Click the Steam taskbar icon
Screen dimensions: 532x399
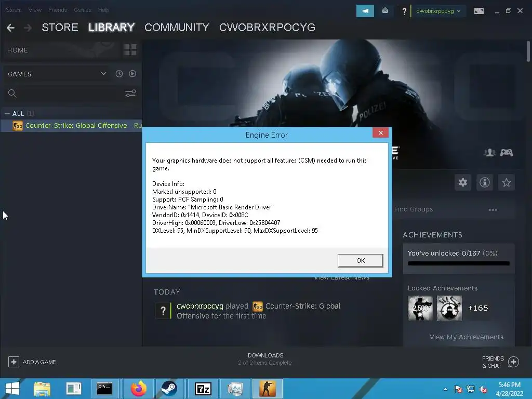click(169, 389)
